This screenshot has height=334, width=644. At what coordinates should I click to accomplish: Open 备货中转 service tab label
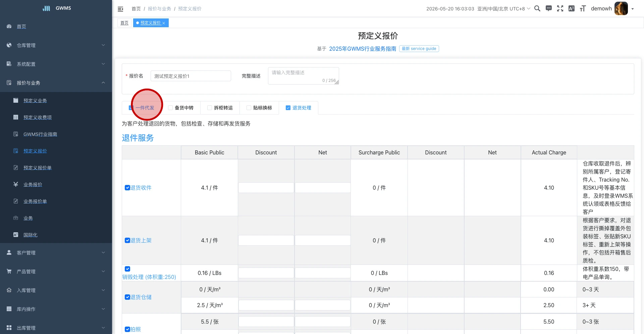(184, 108)
